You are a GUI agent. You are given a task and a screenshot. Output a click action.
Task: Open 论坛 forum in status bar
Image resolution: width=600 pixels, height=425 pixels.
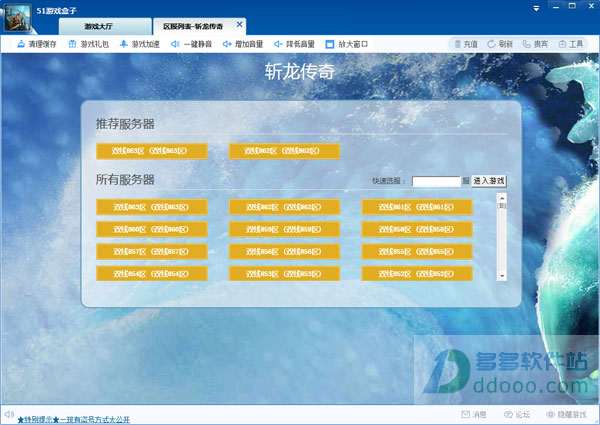(517, 415)
